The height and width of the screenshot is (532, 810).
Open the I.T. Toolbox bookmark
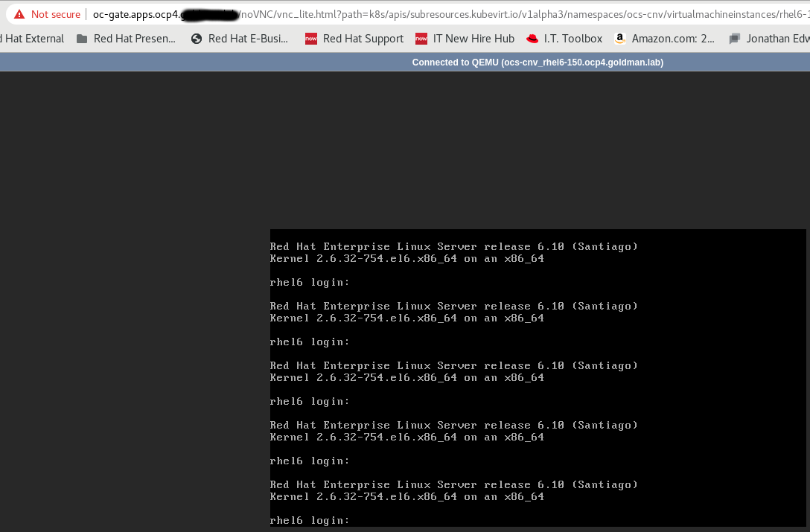[572, 38]
